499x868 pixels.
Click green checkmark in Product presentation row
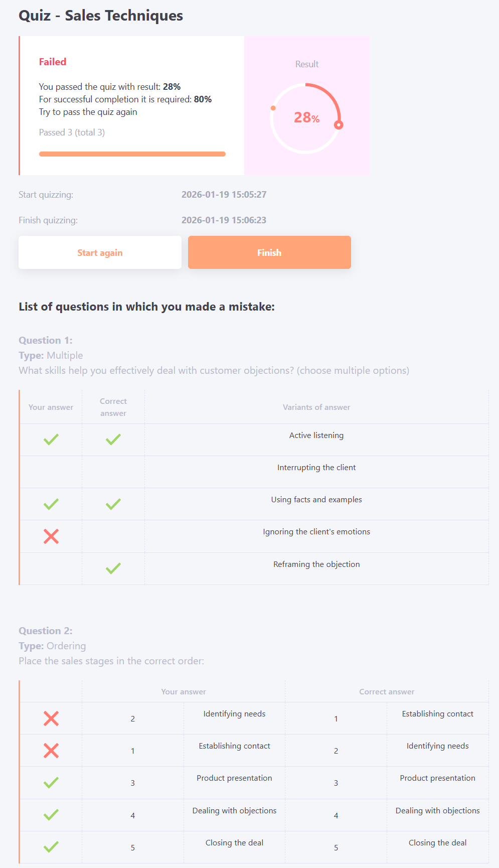pos(51,783)
